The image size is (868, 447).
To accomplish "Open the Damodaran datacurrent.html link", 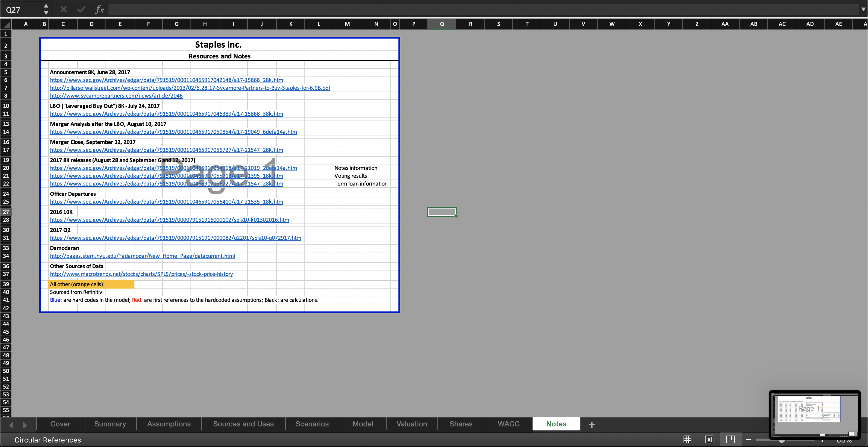I will (143, 256).
